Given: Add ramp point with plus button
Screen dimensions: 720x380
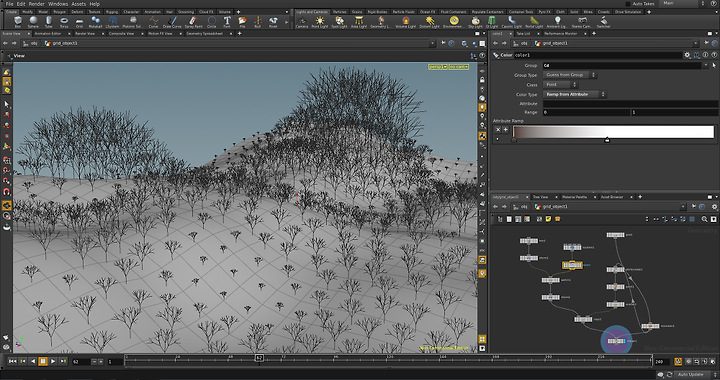Looking at the screenshot, I should (x=506, y=130).
